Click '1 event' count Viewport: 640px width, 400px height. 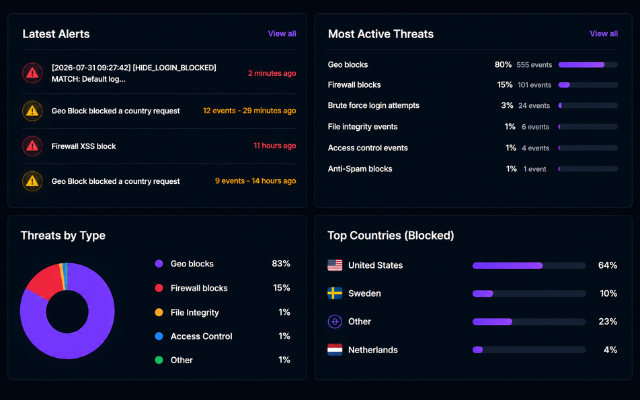[535, 169]
